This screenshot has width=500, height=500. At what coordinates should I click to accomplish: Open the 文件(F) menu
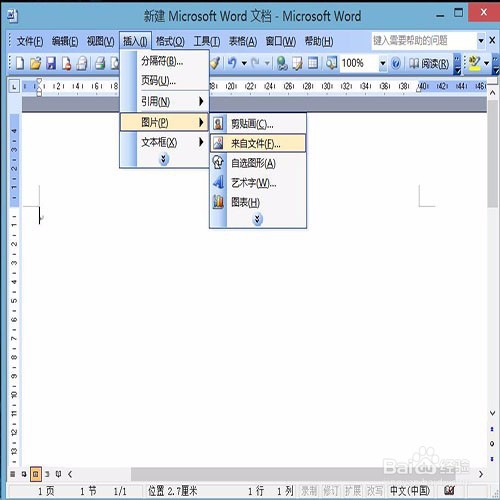click(x=30, y=41)
